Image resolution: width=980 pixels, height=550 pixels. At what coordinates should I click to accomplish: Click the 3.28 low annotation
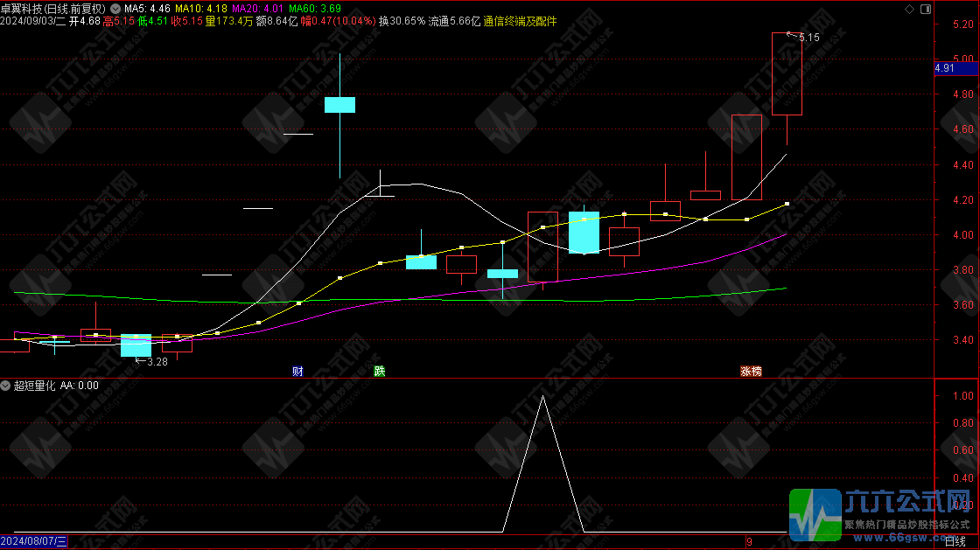[x=157, y=361]
